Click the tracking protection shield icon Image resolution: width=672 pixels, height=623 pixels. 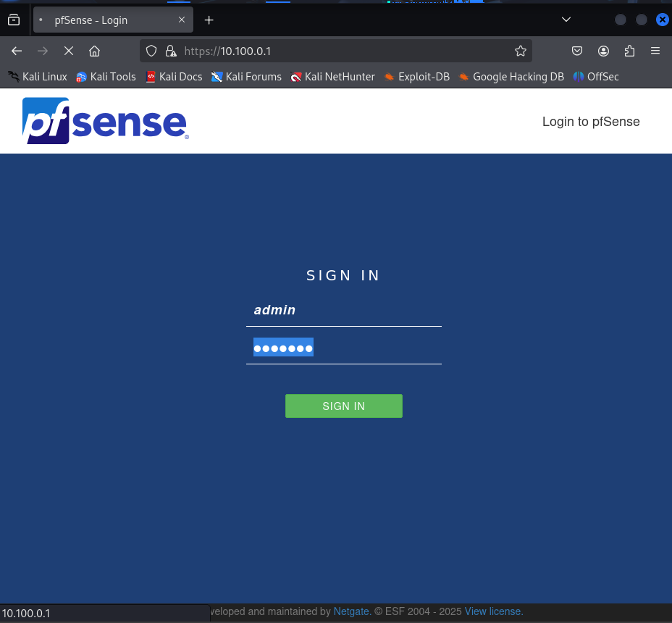pyautogui.click(x=151, y=51)
